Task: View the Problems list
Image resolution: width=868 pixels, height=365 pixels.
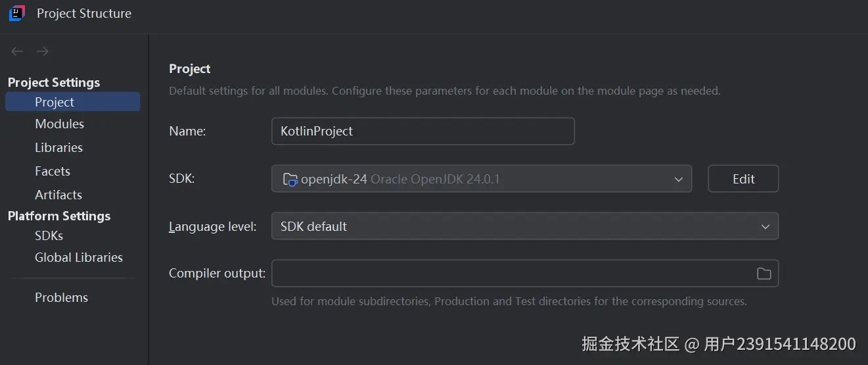Action: pyautogui.click(x=61, y=297)
